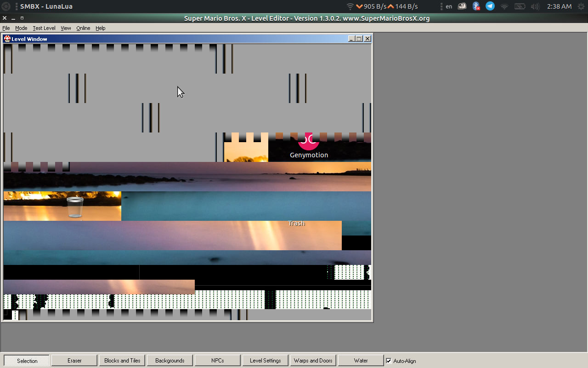This screenshot has width=588, height=368.
Task: Open the battery indicator
Action: coord(520,6)
